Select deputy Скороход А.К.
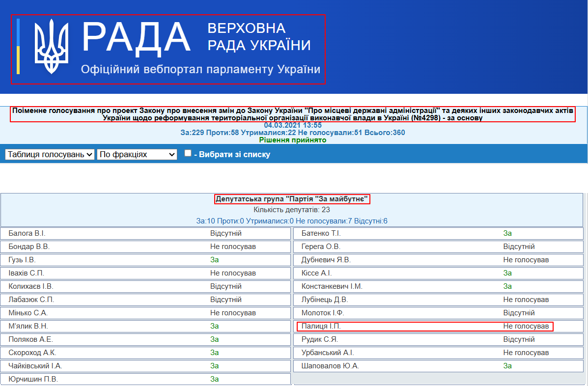The height and width of the screenshot is (386, 588). [32, 353]
